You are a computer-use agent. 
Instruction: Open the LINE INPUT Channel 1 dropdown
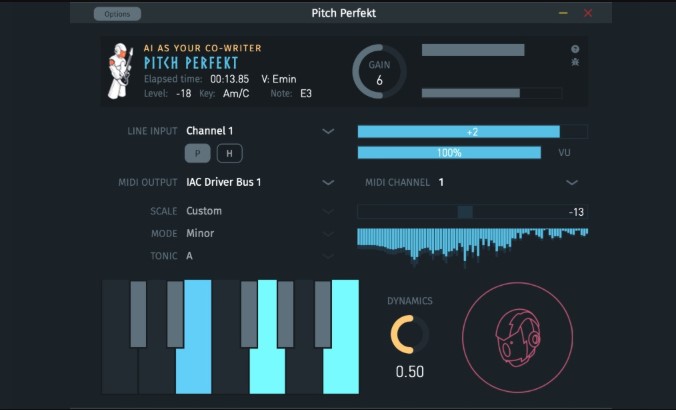tap(260, 131)
